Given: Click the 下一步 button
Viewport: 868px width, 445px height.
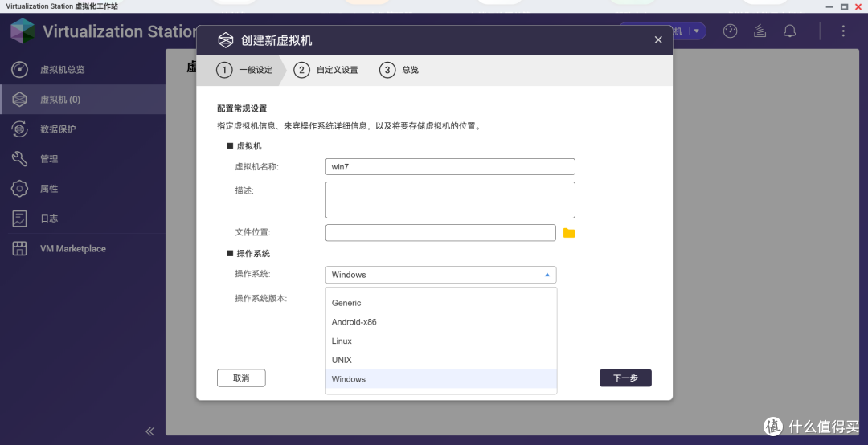Looking at the screenshot, I should [x=625, y=378].
